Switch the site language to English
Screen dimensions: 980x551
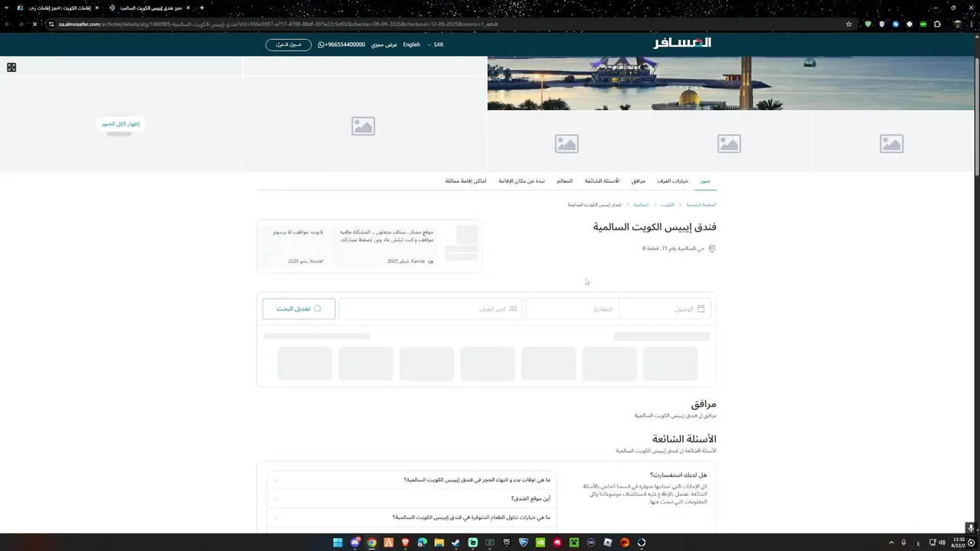(x=412, y=44)
